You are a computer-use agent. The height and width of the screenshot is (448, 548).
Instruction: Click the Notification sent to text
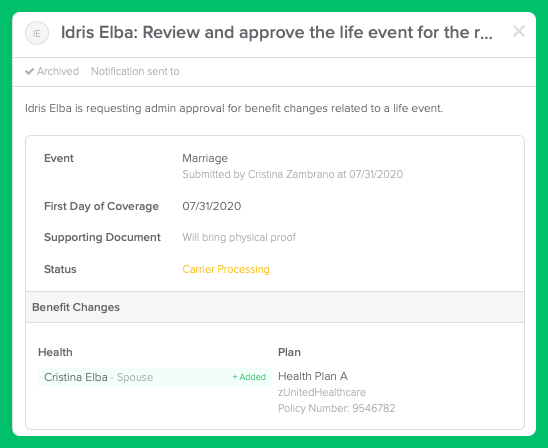(x=135, y=71)
